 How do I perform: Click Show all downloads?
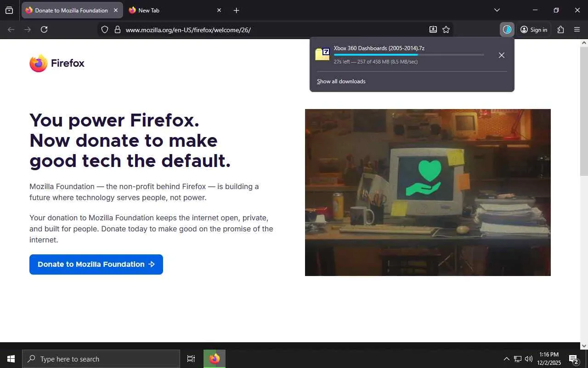[x=341, y=81]
